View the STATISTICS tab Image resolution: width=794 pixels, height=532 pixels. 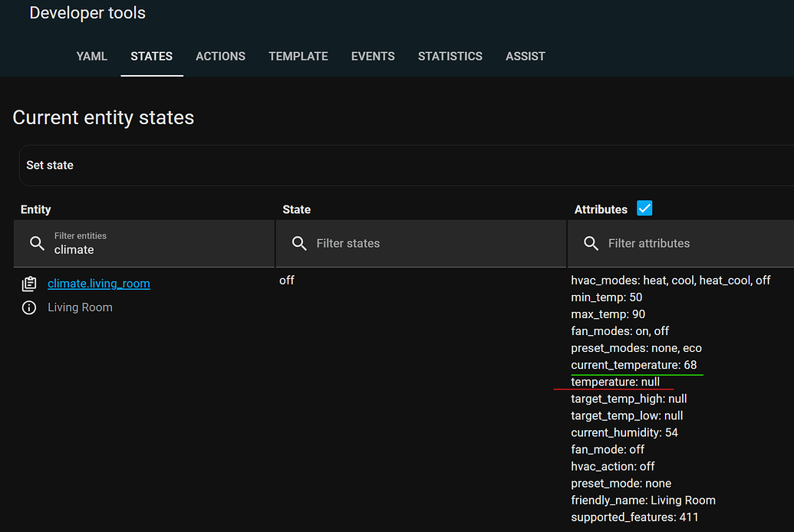pos(450,56)
